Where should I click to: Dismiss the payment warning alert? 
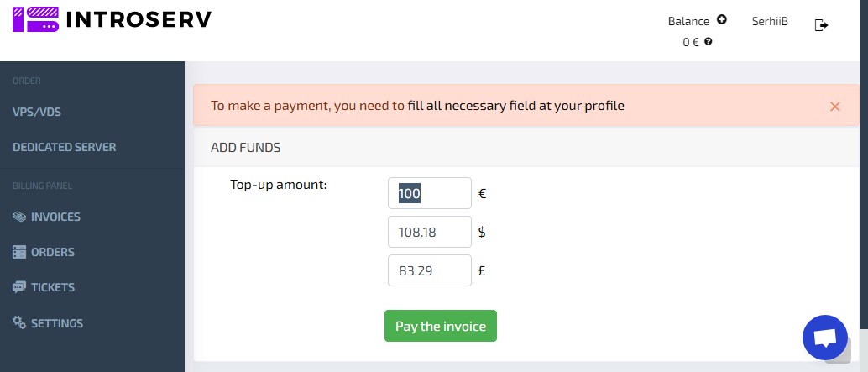pos(834,107)
